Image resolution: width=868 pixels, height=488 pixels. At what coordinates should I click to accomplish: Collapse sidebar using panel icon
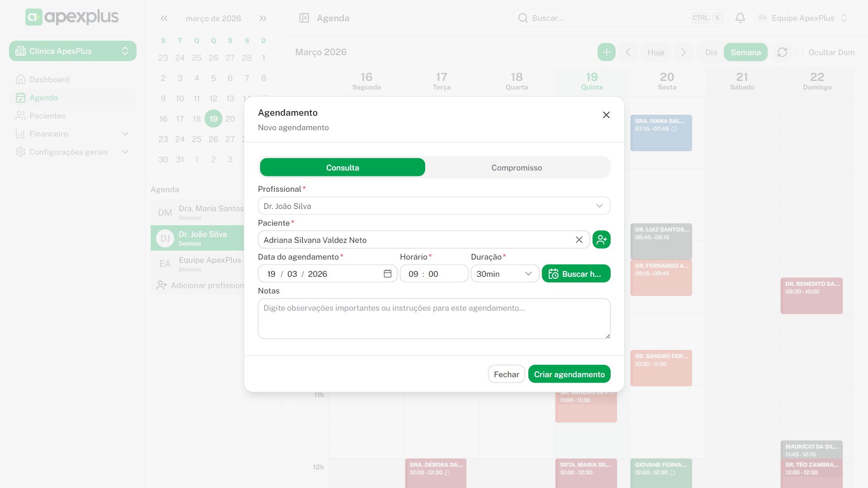[x=304, y=18]
